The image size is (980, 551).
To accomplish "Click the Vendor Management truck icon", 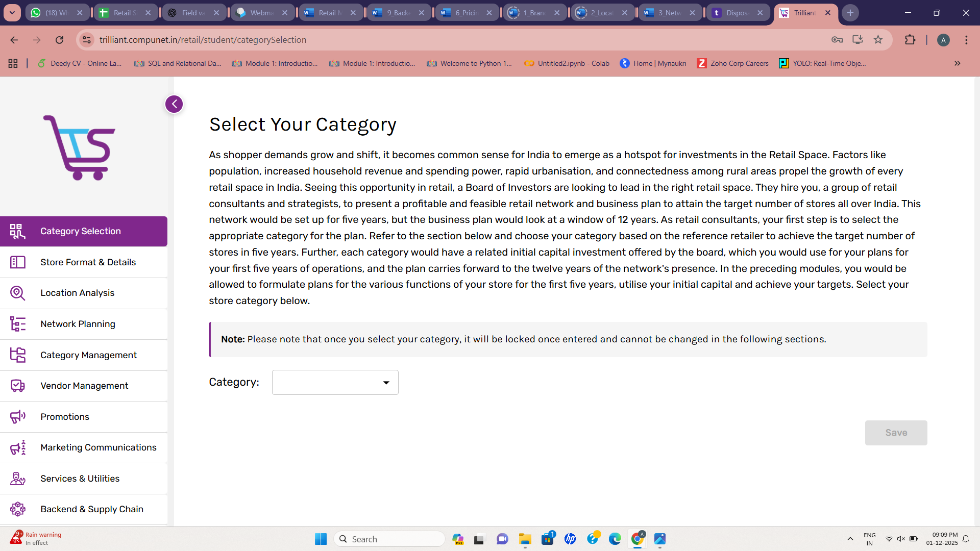I will [x=17, y=386].
